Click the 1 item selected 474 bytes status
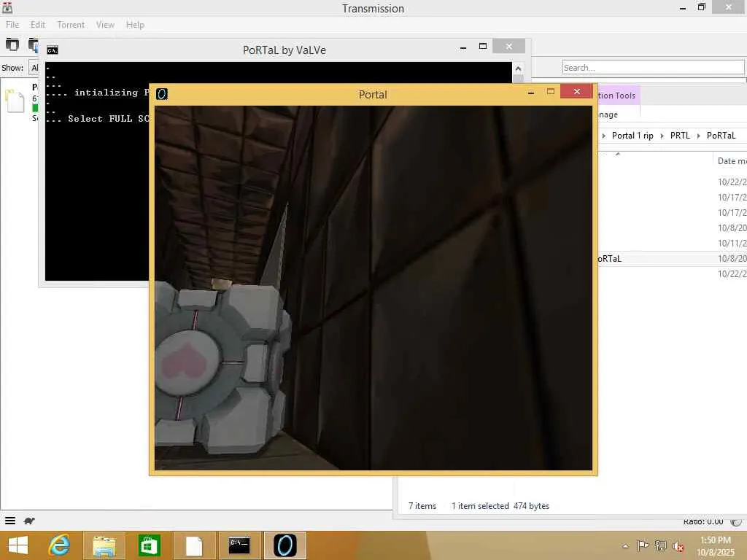This screenshot has height=560, width=747. [x=500, y=506]
